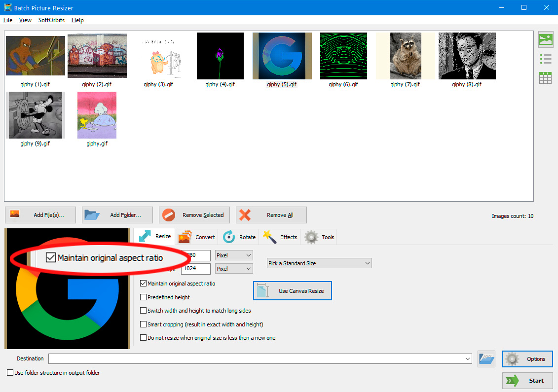
Task: Browse for a destination folder
Action: coord(486,358)
